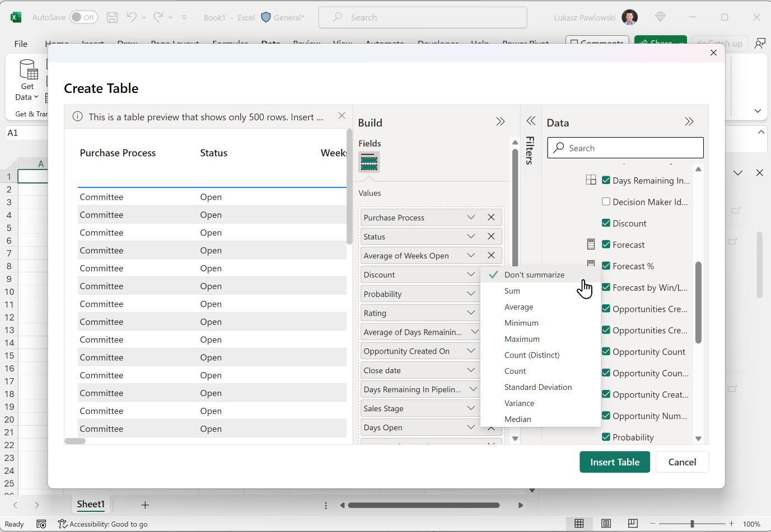Image resolution: width=771 pixels, height=532 pixels.
Task: Open Probability field dropdown arrow
Action: tap(471, 294)
